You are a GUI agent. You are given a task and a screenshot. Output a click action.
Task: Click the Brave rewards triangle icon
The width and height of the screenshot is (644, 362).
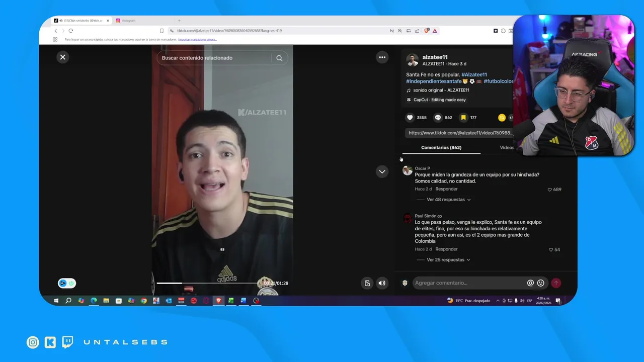(435, 31)
